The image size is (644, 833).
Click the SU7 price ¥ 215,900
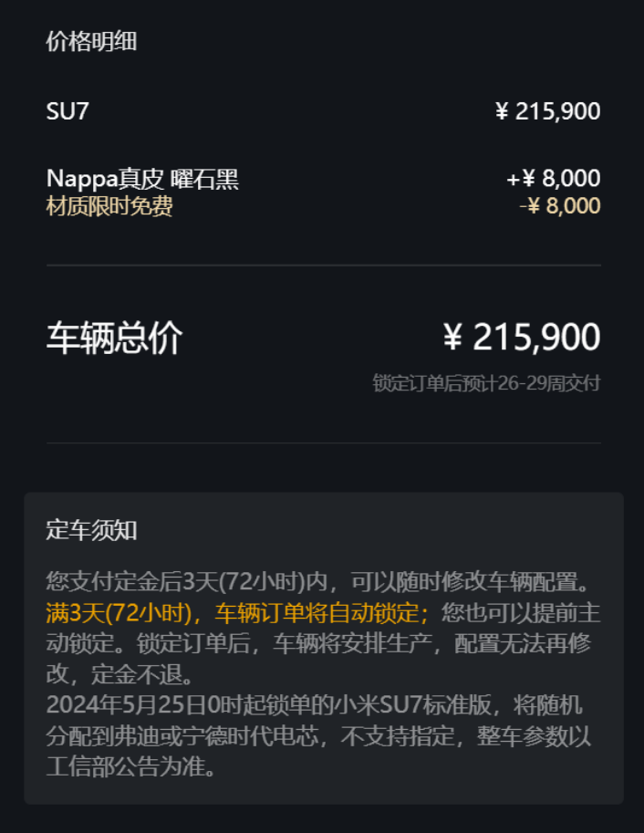tap(548, 111)
